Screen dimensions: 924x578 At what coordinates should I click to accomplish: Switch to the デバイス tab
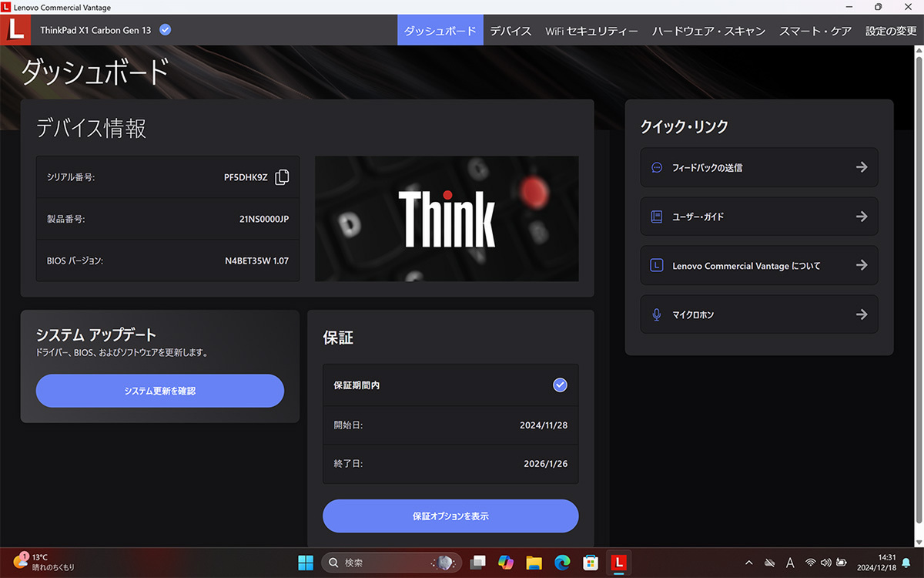[511, 31]
